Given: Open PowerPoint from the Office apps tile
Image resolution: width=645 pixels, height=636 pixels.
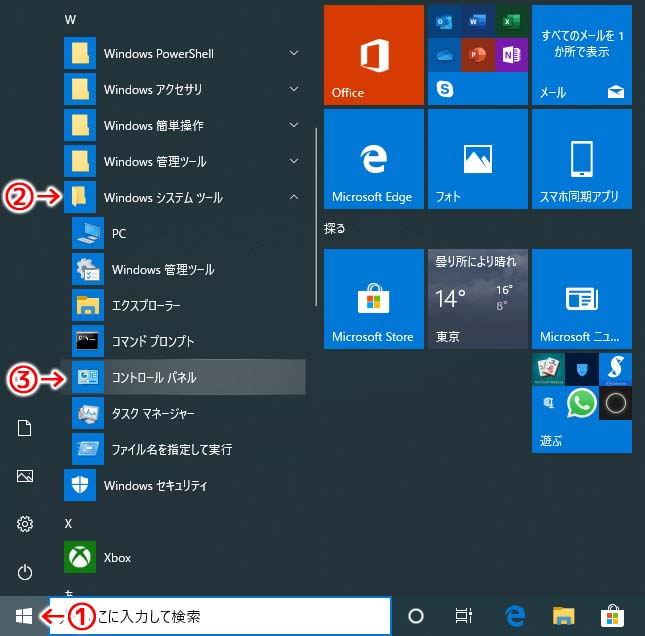Looking at the screenshot, I should 478,55.
